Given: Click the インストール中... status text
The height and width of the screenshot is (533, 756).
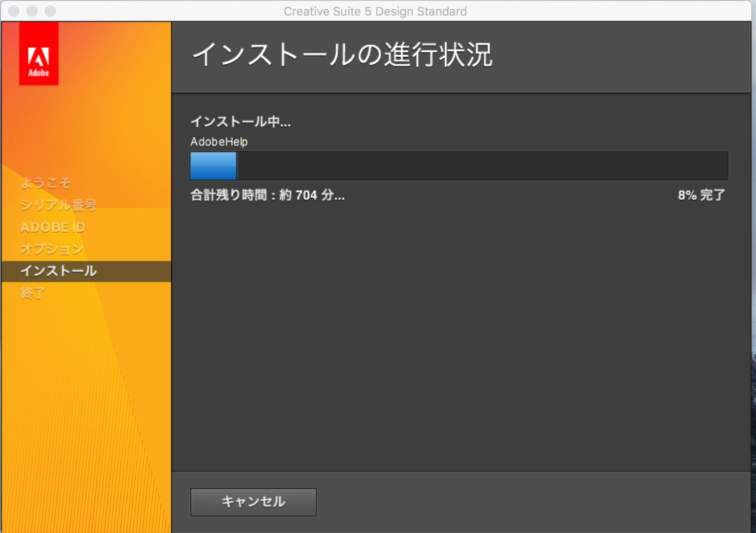Looking at the screenshot, I should pyautogui.click(x=241, y=121).
